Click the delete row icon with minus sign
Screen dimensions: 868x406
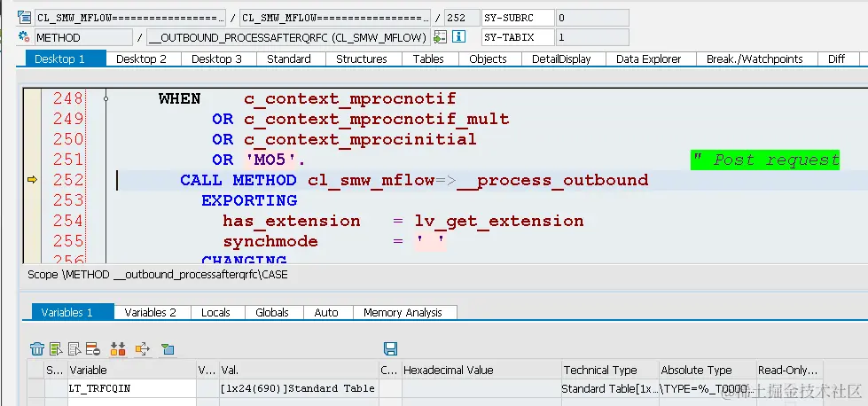point(92,348)
